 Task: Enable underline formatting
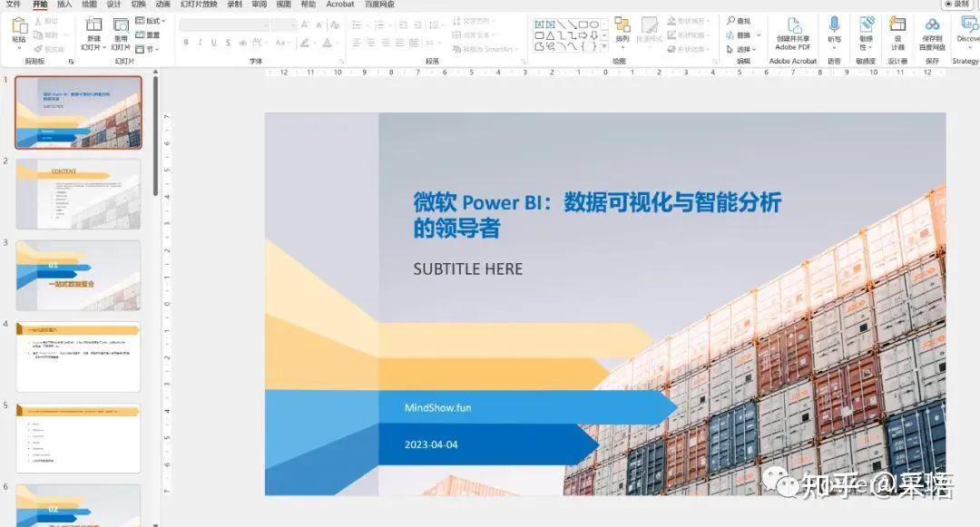tap(215, 42)
